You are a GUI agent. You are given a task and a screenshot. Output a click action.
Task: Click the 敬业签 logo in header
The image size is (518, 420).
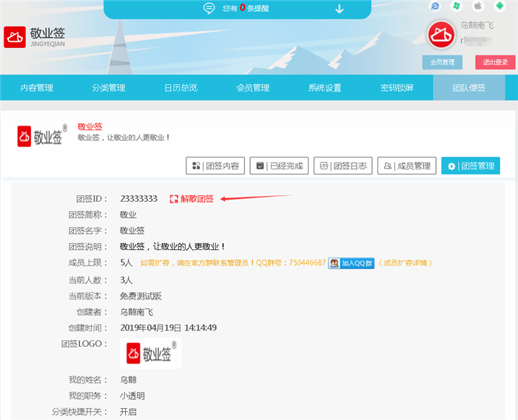[34, 37]
